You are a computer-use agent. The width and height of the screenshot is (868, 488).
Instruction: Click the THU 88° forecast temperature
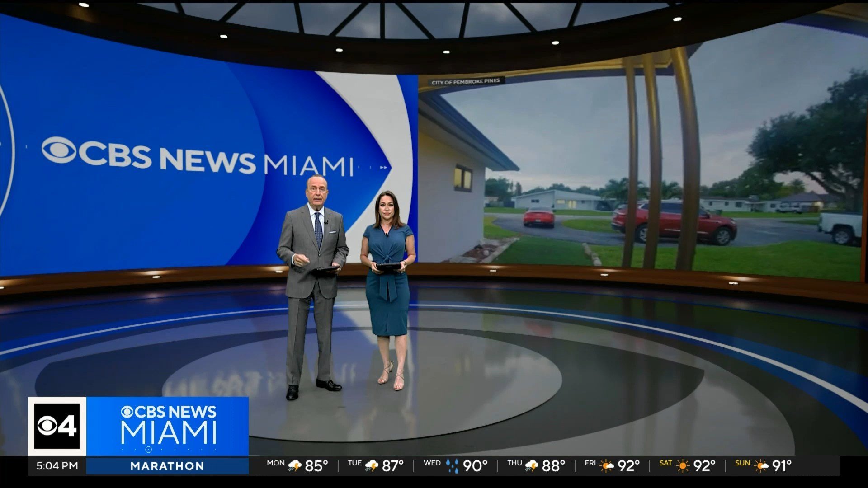coord(553,466)
